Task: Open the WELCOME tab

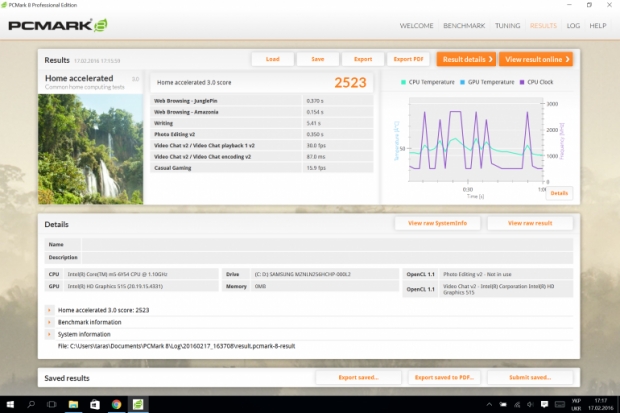Action: [416, 26]
